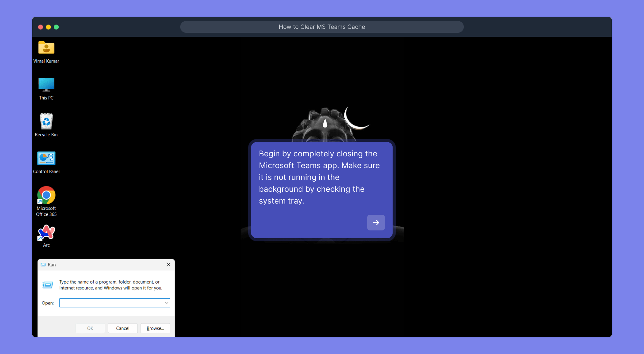Click the How to Clear MS Teams Cache title bar
Screen dimensions: 644x354
click(x=322, y=27)
